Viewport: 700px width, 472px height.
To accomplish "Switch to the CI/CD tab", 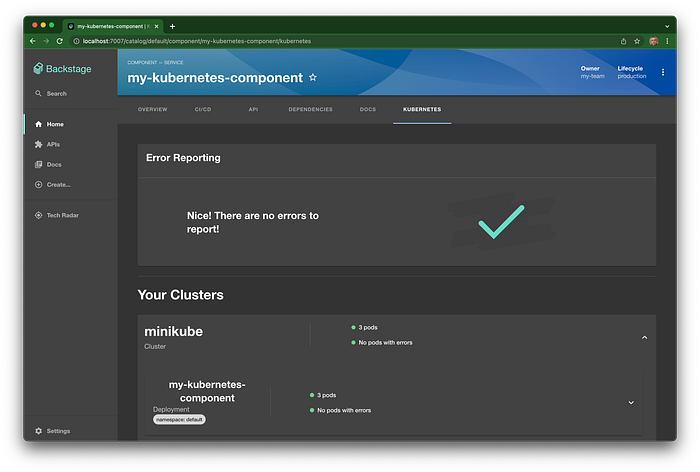I will click(203, 109).
